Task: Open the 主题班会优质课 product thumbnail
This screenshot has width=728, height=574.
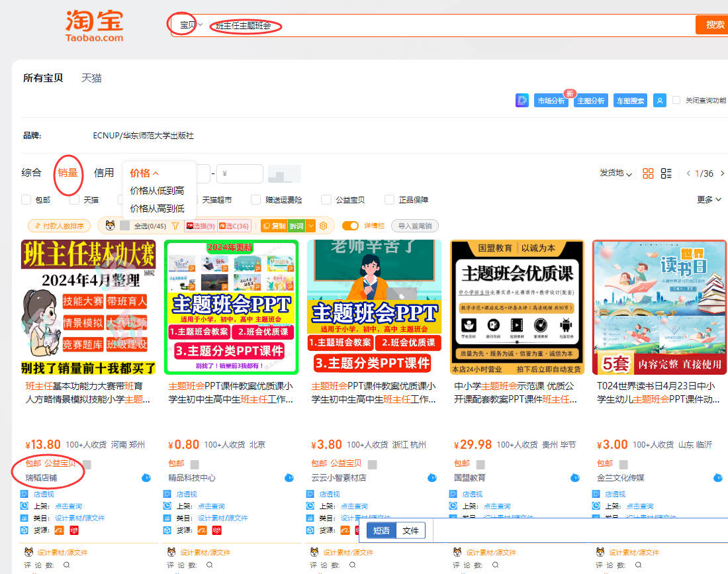Action: point(517,307)
